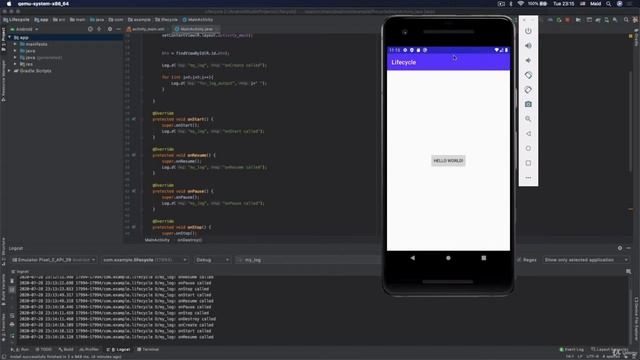This screenshot has height=360, width=640.
Task: Rotate emulator left using the upper rotate icon
Action: tap(528, 75)
